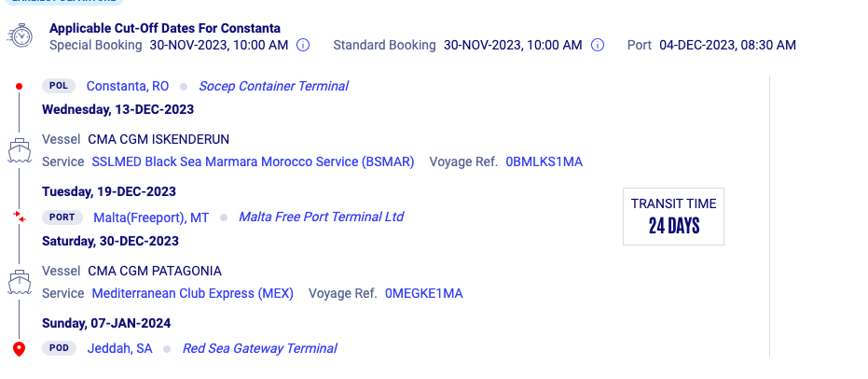This screenshot has width=868, height=379.
Task: Open Malta Free Port Terminal Ltd link
Action: tap(321, 217)
